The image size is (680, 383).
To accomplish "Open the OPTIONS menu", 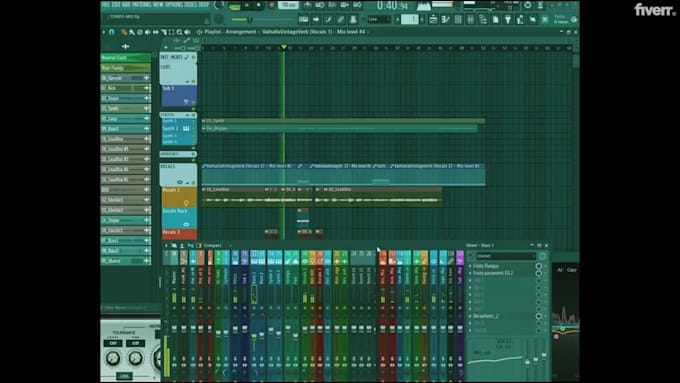I will (x=173, y=5).
